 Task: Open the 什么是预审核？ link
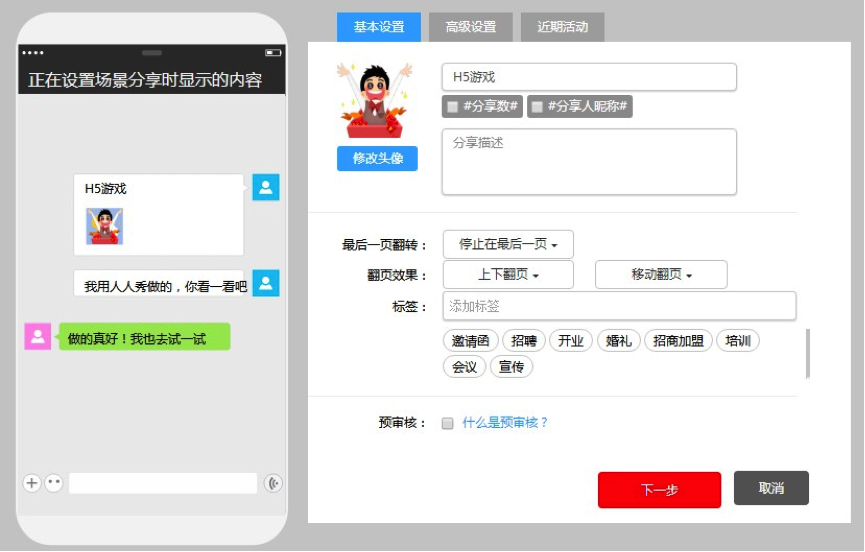[x=505, y=423]
